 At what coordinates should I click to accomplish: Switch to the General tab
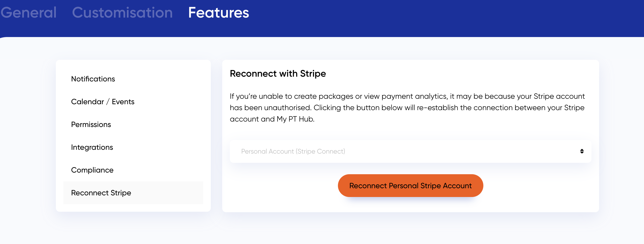29,13
